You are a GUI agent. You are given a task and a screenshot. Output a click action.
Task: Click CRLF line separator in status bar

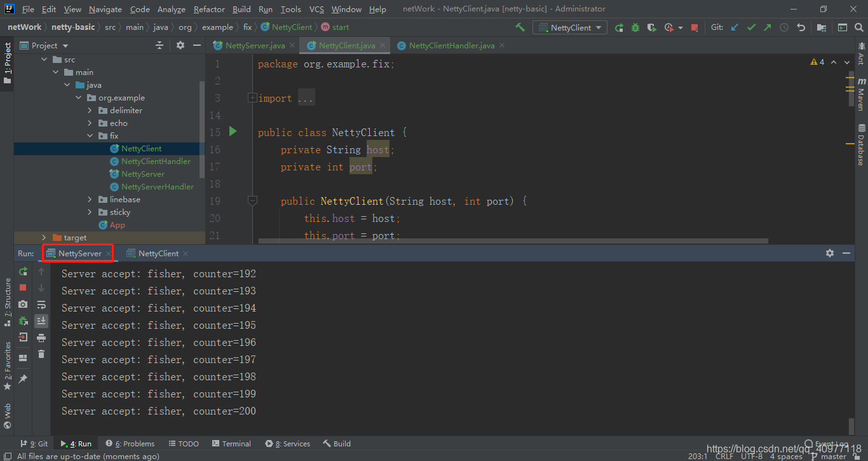pyautogui.click(x=724, y=456)
